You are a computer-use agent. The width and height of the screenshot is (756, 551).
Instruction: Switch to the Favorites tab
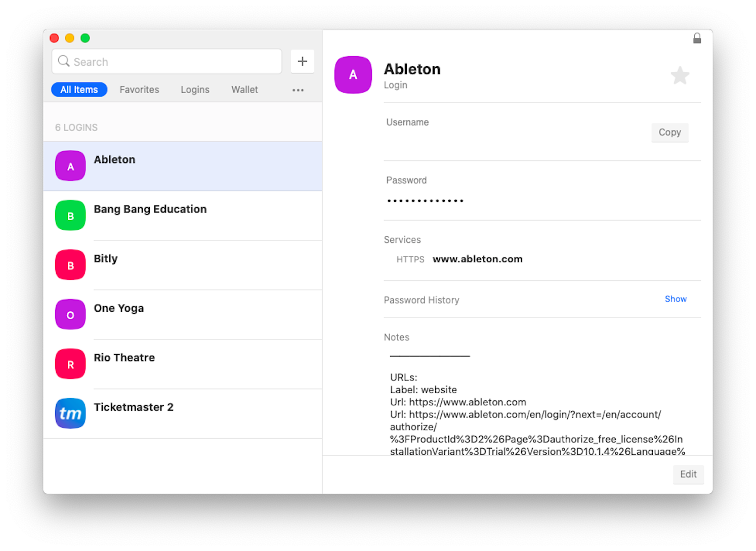139,90
